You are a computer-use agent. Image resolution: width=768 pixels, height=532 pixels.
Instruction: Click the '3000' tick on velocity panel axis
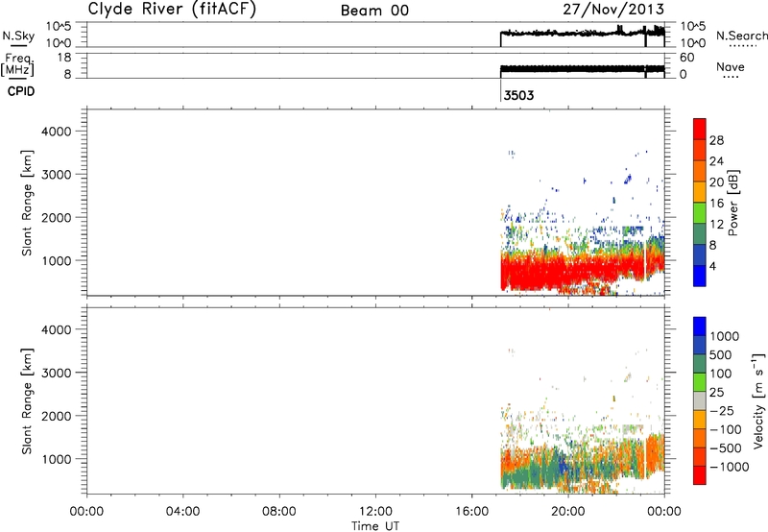57,373
